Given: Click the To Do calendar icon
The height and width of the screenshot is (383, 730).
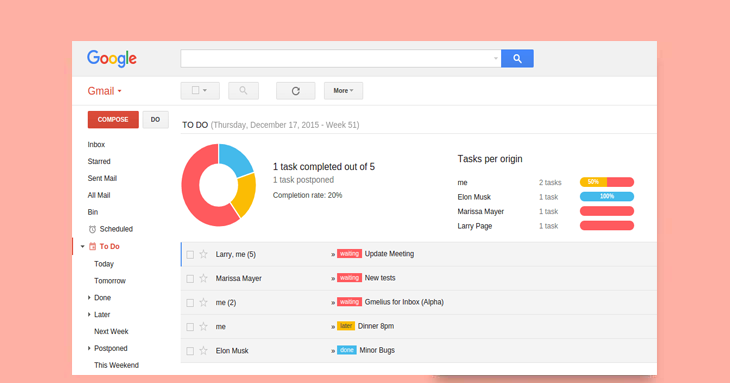Looking at the screenshot, I should coord(92,247).
